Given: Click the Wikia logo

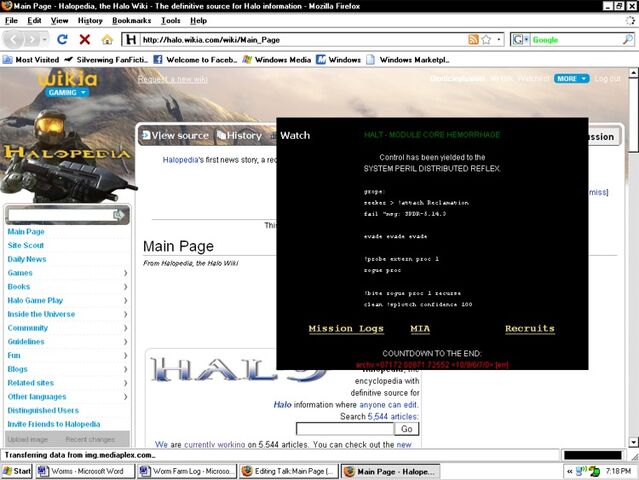Looking at the screenshot, I should [x=68, y=79].
